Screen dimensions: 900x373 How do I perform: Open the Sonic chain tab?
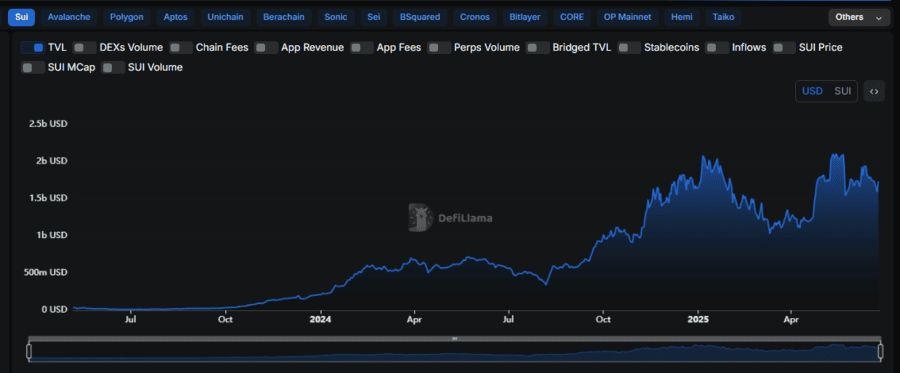click(x=336, y=17)
